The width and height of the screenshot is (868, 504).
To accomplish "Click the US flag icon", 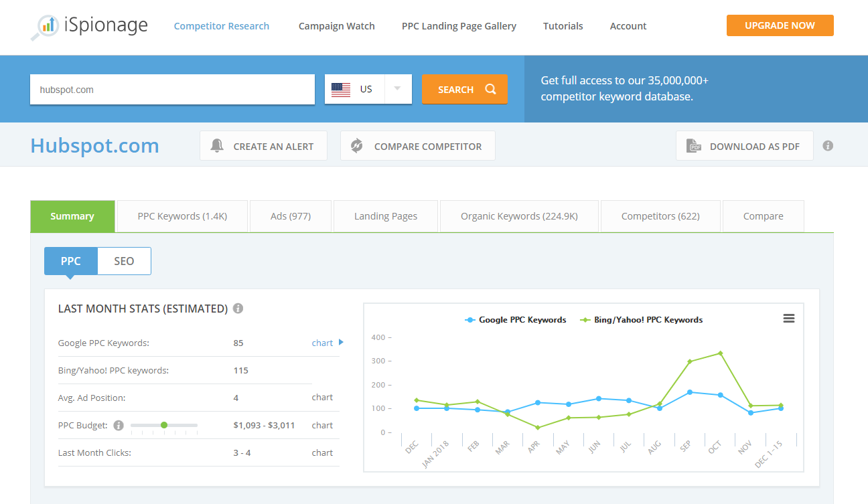I will [x=341, y=89].
